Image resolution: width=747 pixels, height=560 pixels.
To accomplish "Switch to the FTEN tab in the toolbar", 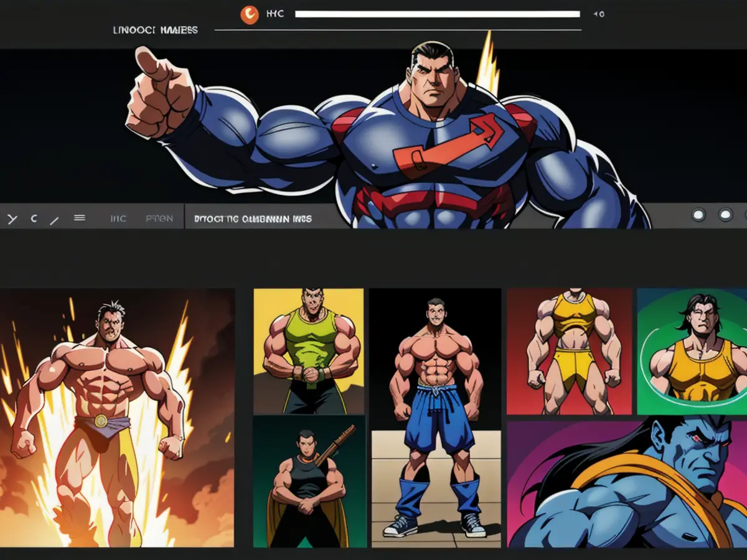I will tap(159, 218).
